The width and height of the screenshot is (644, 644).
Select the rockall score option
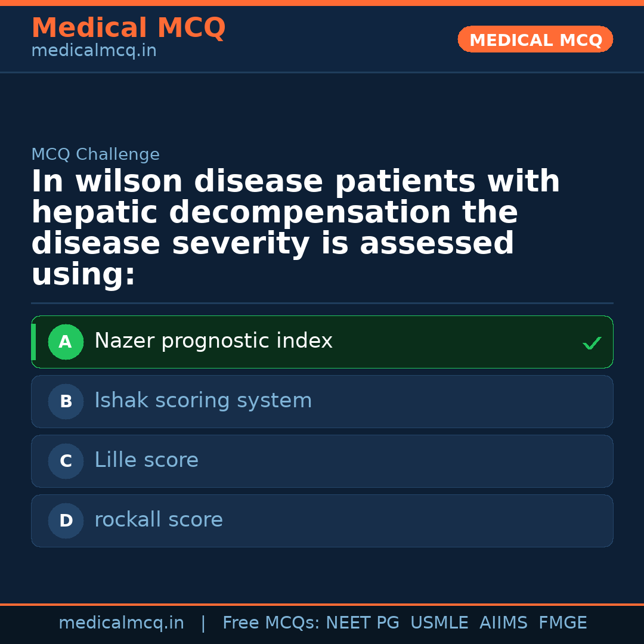[159, 520]
